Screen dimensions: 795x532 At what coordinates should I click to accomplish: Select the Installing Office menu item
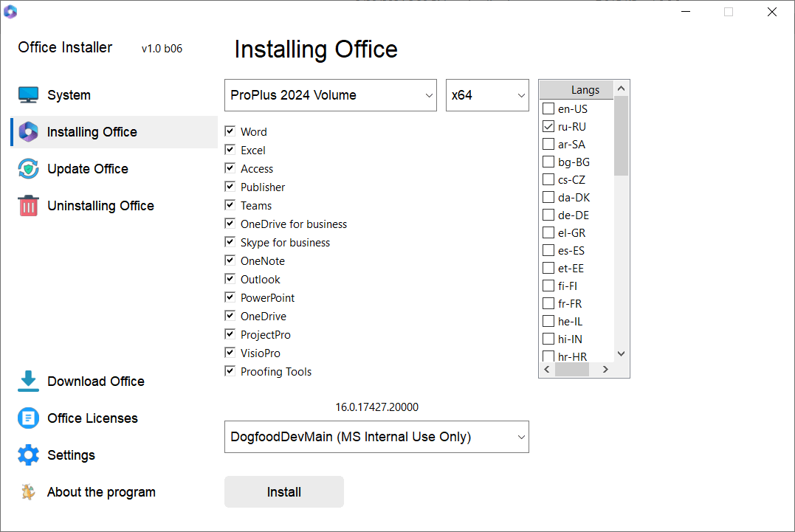[x=114, y=132]
